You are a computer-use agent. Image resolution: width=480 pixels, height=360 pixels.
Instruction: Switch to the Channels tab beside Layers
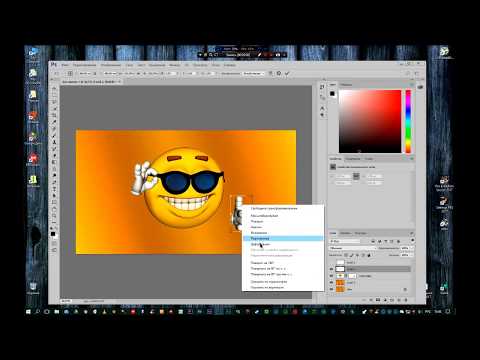(345, 233)
